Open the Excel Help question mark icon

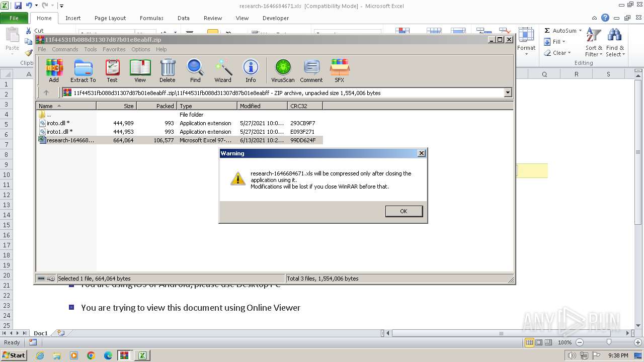[605, 18]
